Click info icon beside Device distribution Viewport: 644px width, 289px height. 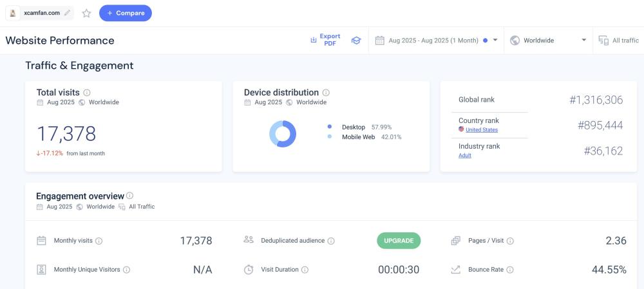[326, 93]
